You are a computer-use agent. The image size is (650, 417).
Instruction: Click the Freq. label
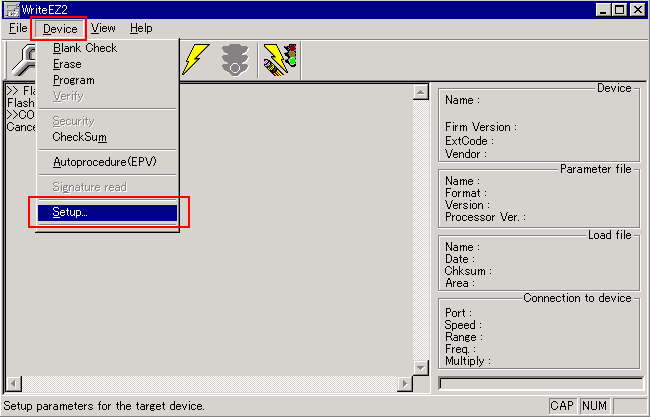click(x=460, y=349)
